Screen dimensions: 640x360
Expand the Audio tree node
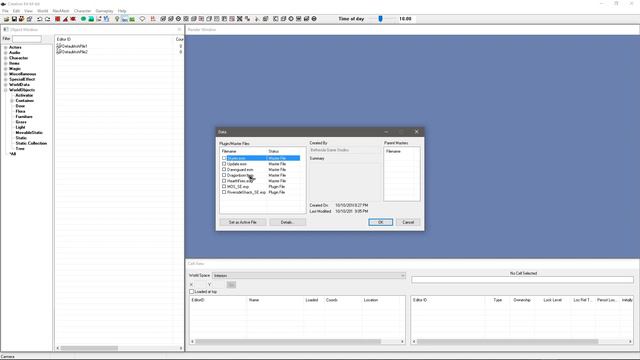(6, 53)
